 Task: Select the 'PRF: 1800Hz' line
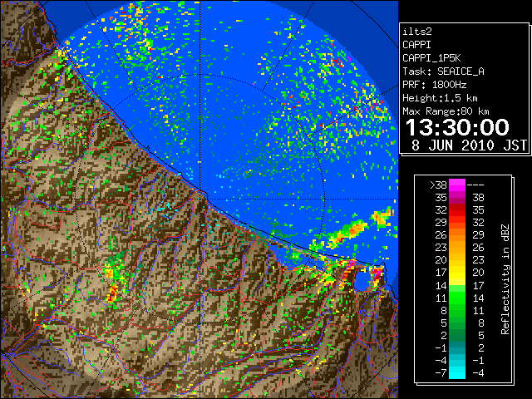point(434,85)
